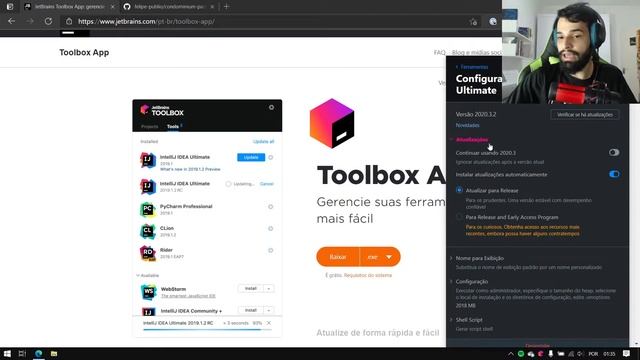Reload the JetBrains Toolbox page
The image size is (640, 360).
click(48, 21)
